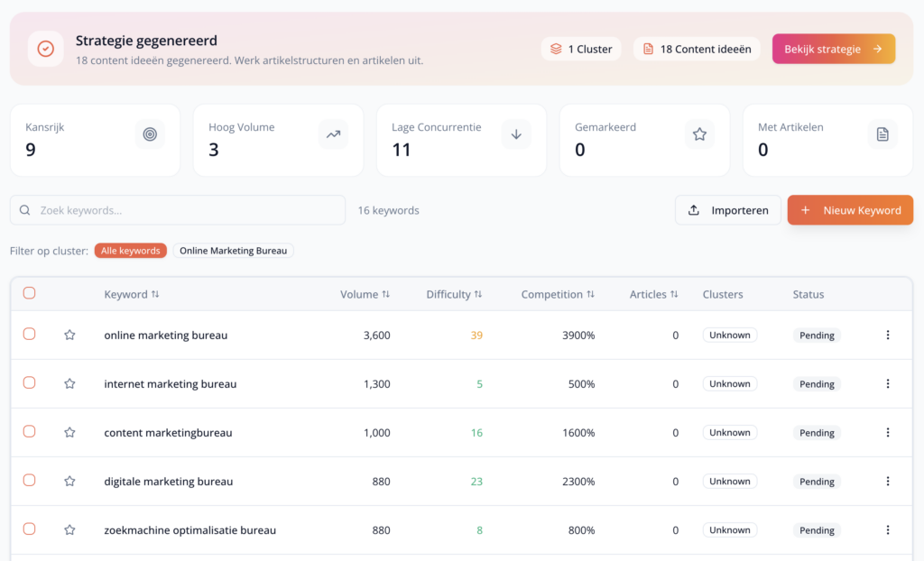Sort the table by Volume column
This screenshot has width=924, height=561.
click(x=365, y=294)
